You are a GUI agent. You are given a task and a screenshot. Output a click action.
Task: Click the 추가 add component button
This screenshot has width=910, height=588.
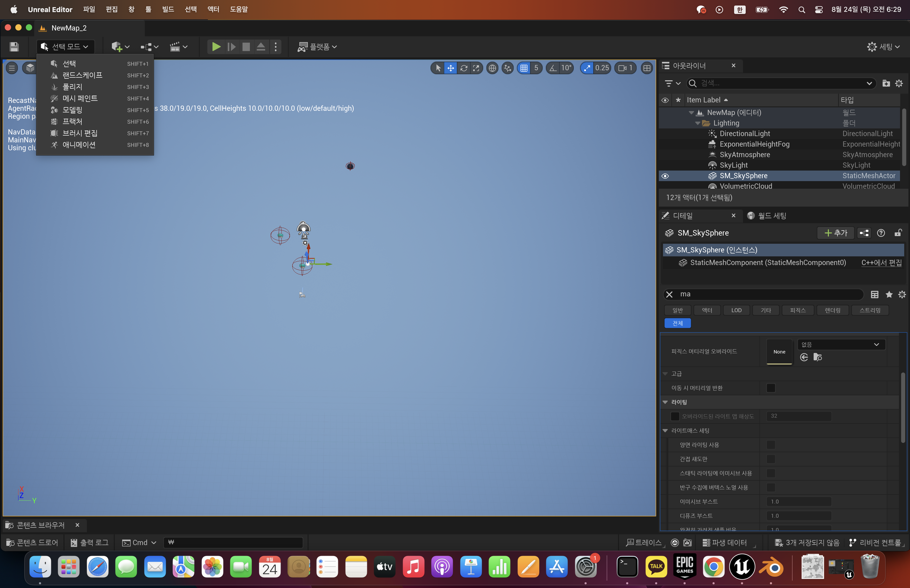[x=835, y=233]
